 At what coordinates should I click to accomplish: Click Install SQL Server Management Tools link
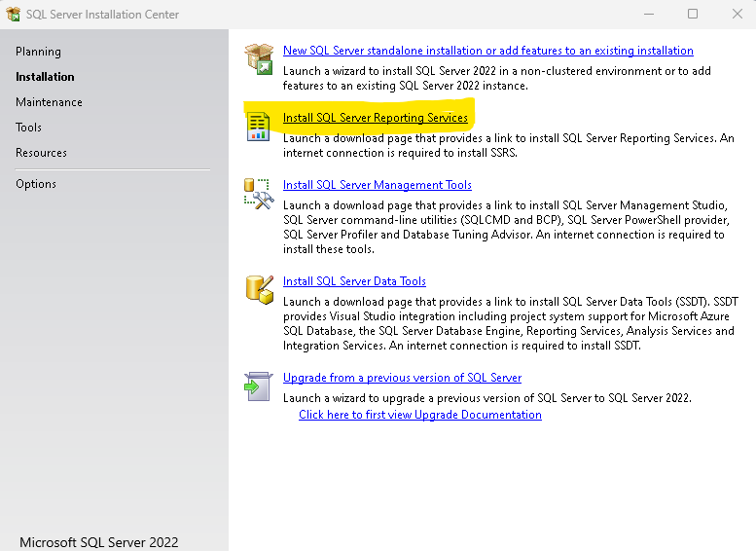(378, 185)
